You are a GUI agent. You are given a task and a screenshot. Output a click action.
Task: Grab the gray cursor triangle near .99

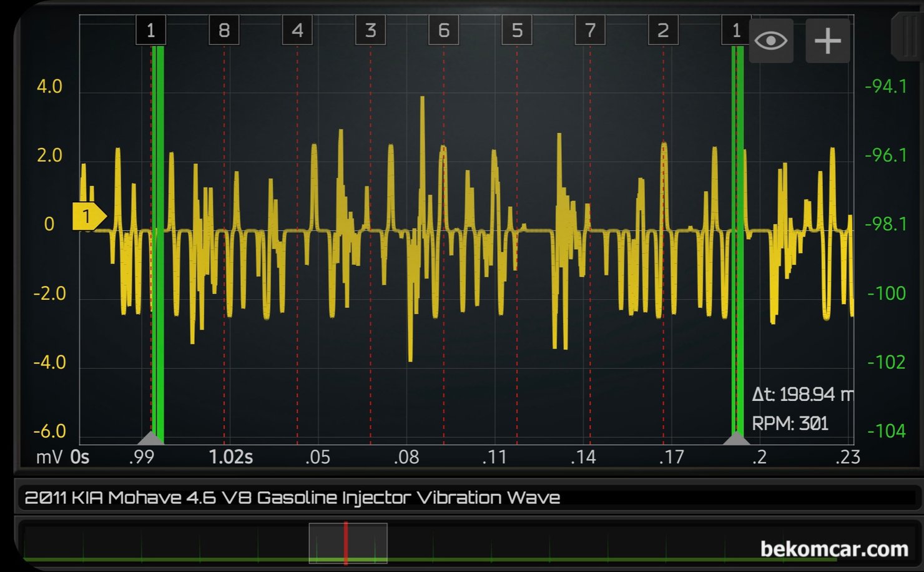tap(150, 437)
